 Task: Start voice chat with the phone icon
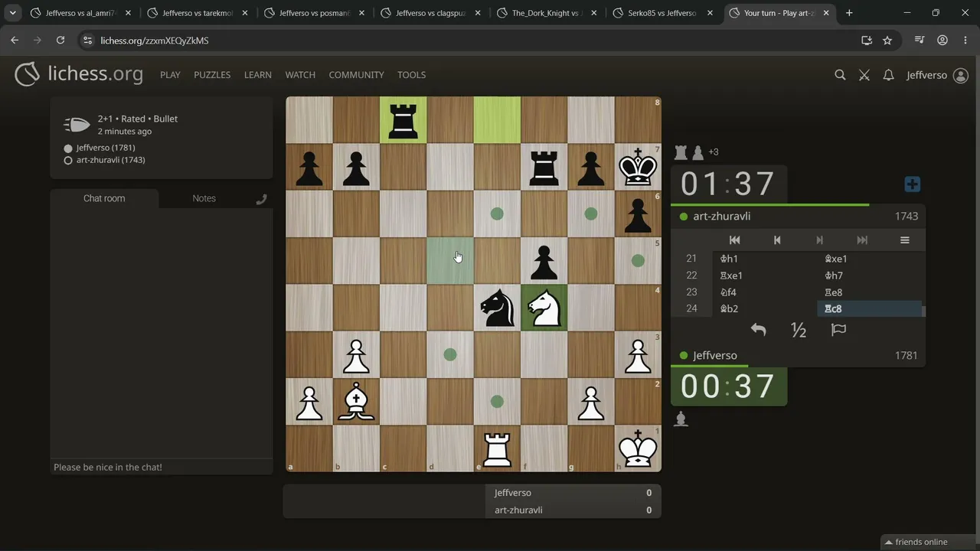pyautogui.click(x=261, y=199)
